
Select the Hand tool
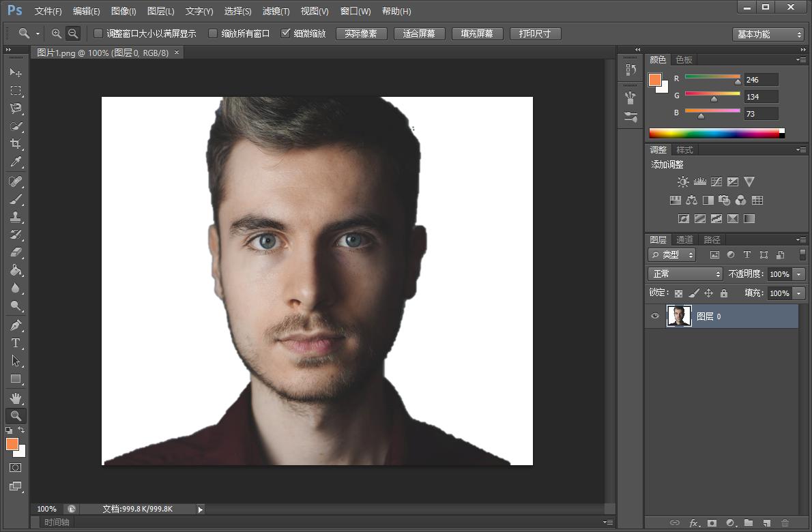16,398
